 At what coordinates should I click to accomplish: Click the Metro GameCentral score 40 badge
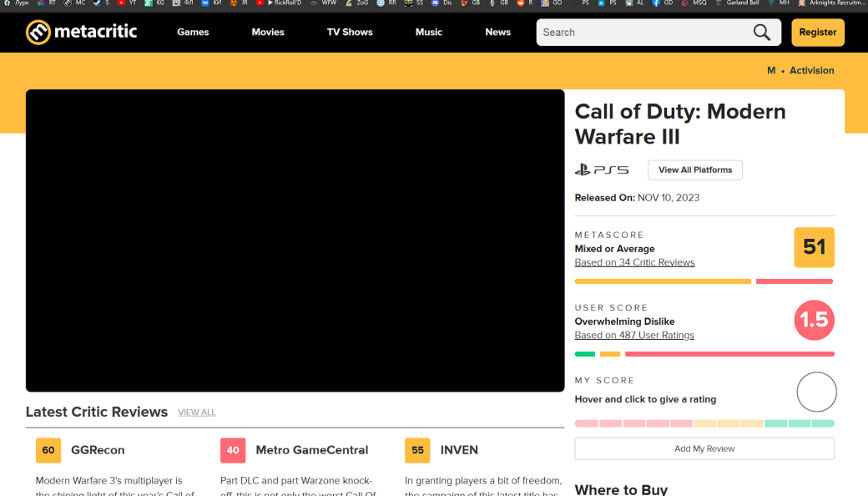pos(233,450)
